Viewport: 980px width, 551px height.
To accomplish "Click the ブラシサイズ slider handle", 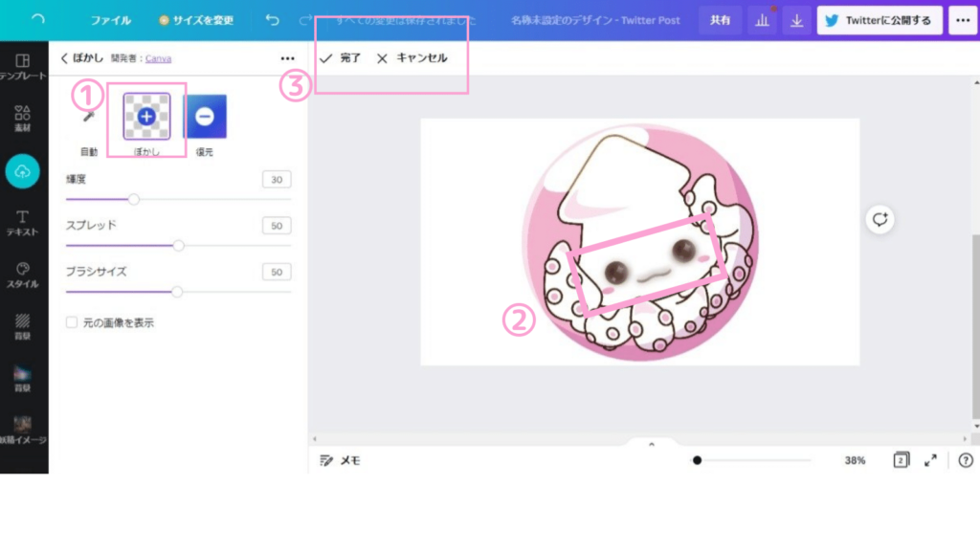I will [177, 292].
